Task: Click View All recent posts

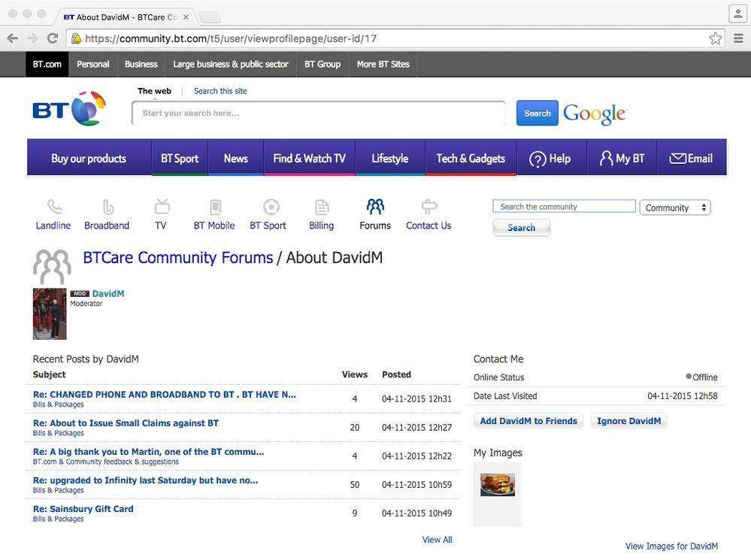Action: [438, 540]
